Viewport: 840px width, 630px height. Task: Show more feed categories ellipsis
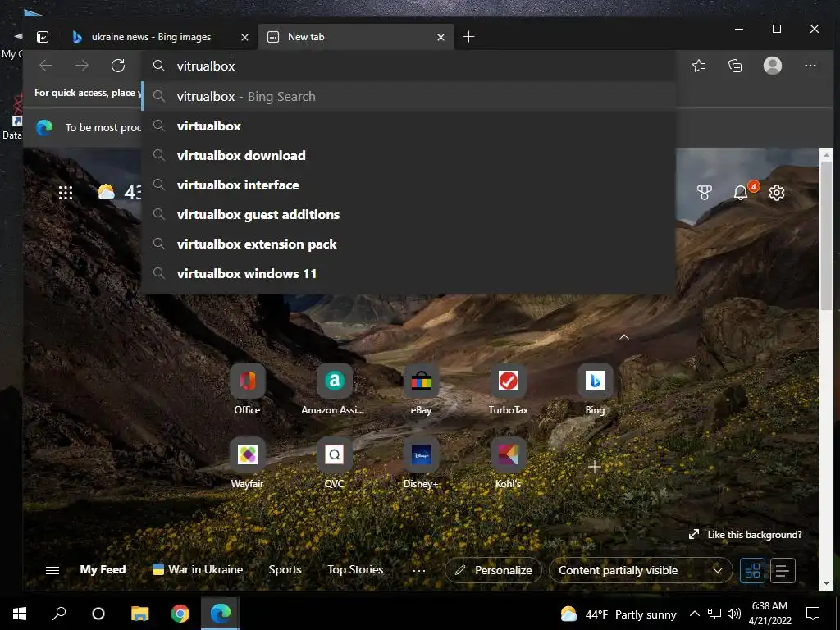tap(419, 571)
